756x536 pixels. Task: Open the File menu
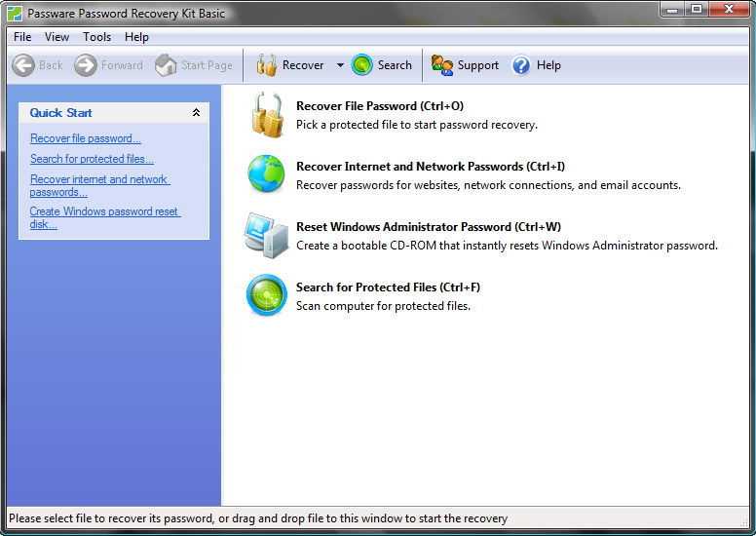pyautogui.click(x=22, y=37)
